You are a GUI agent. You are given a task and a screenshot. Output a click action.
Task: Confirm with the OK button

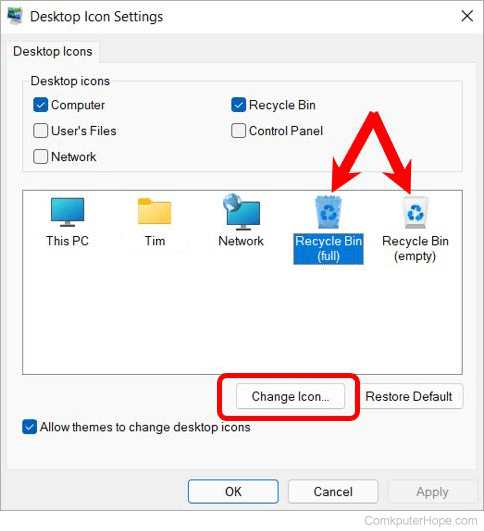pos(233,491)
